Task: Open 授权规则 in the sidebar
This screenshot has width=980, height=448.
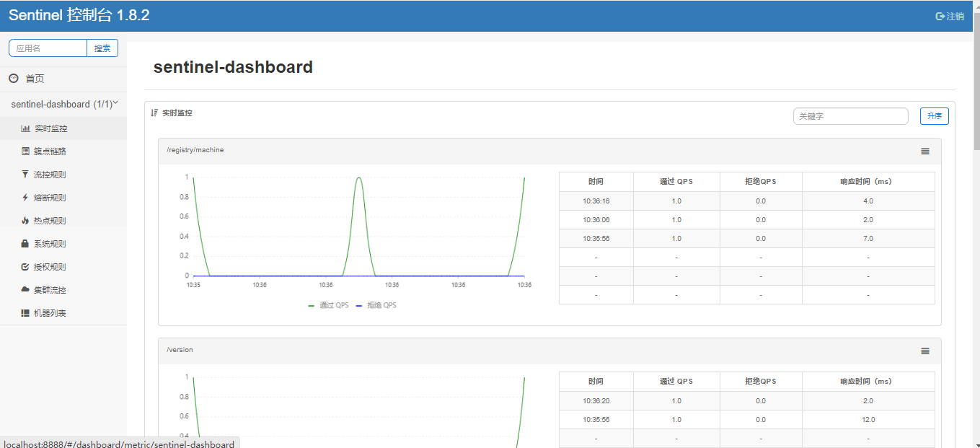Action: pyautogui.click(x=63, y=267)
